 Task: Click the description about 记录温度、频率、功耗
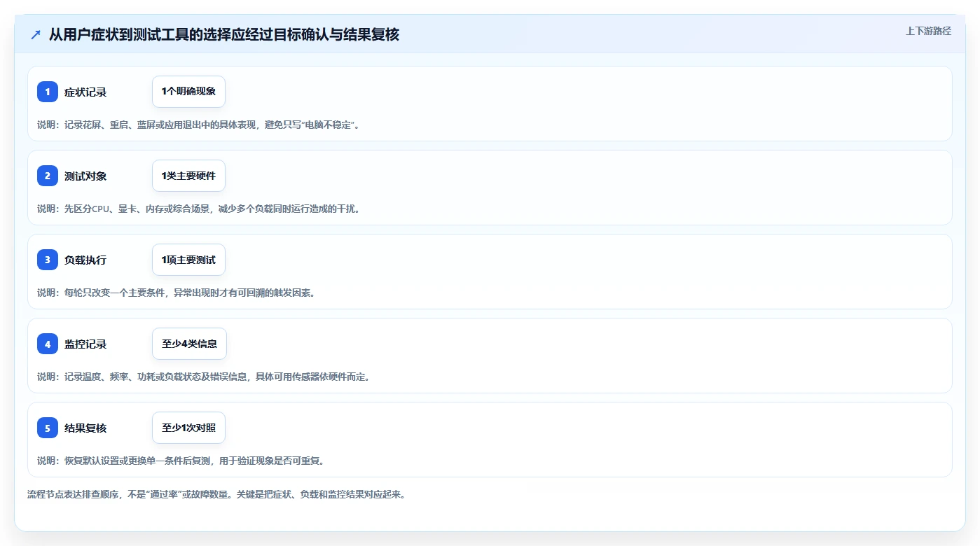click(x=203, y=377)
